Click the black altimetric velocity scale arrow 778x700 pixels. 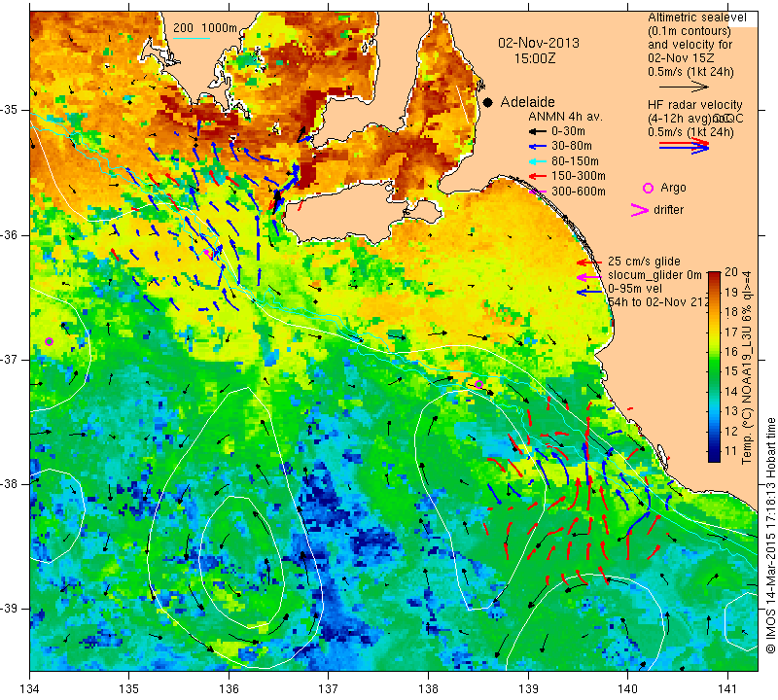pyautogui.click(x=684, y=87)
